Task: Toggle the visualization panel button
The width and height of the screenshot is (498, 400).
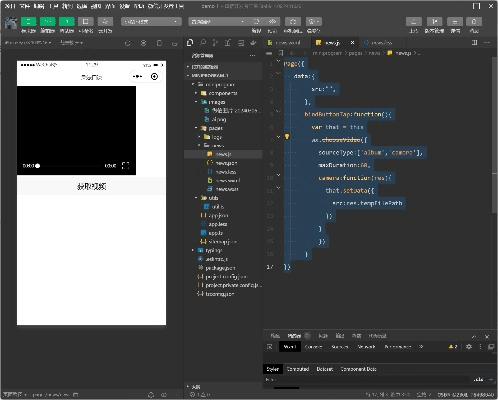Action: tap(86, 22)
